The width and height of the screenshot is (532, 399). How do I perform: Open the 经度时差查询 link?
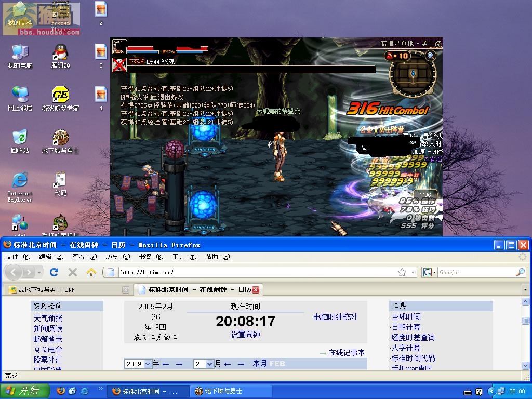coord(413,338)
